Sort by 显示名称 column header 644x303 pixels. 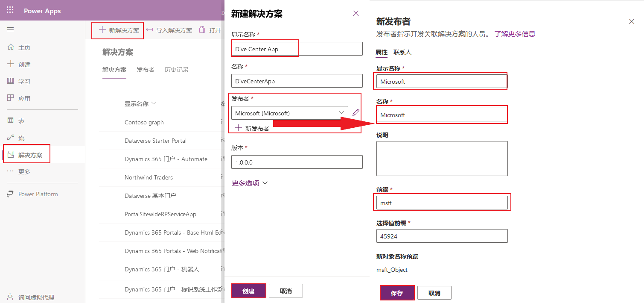pos(140,104)
